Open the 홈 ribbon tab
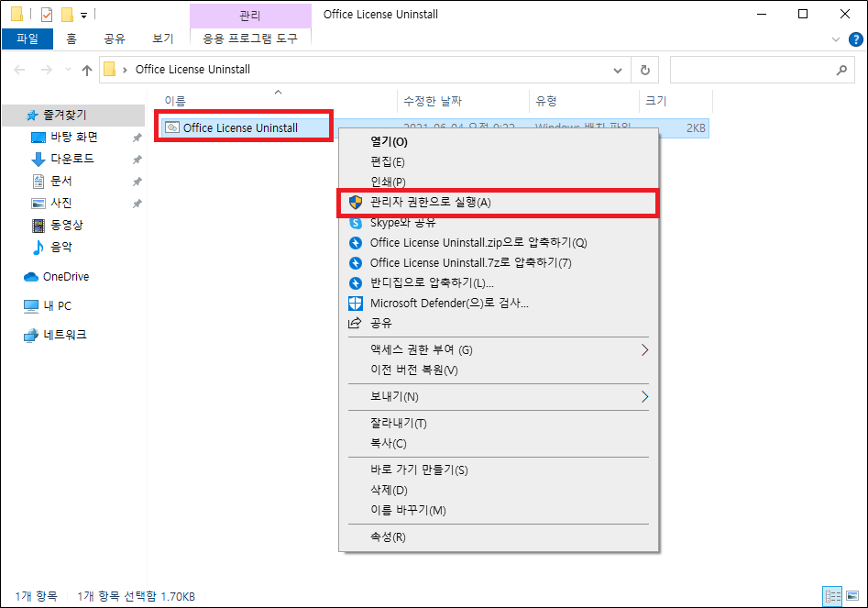Screen dimensions: 868x608 click(71, 39)
